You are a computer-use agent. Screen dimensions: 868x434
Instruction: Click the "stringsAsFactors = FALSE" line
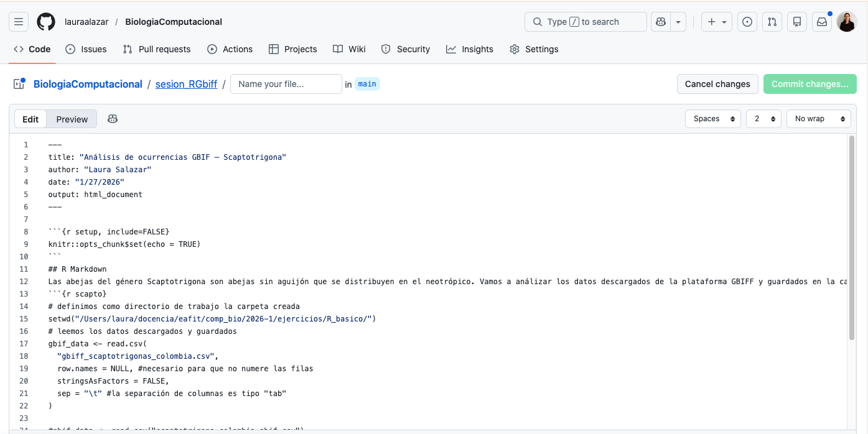point(113,381)
